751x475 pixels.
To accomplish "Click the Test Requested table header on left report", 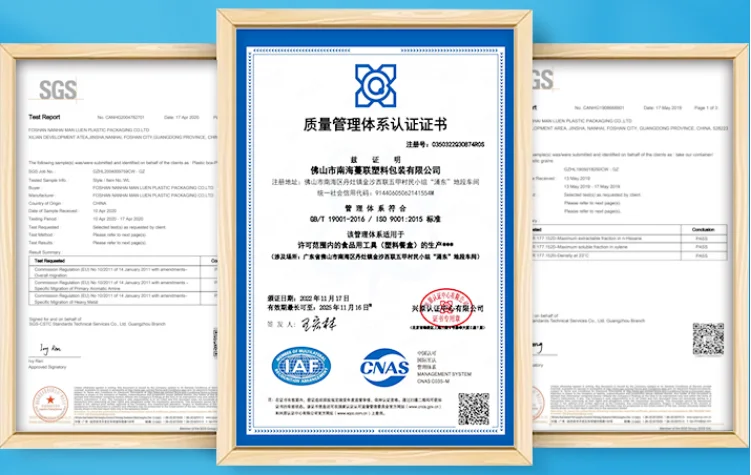I will [x=49, y=260].
